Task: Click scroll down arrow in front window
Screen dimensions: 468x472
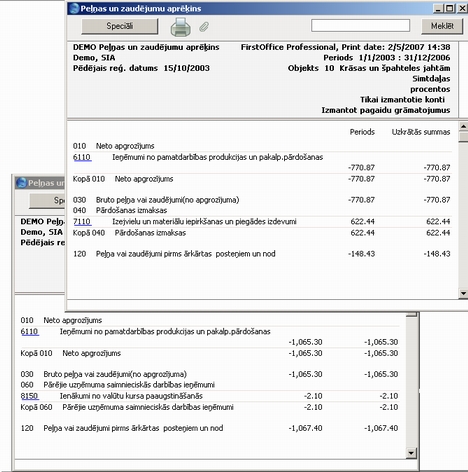Action: pos(463,294)
